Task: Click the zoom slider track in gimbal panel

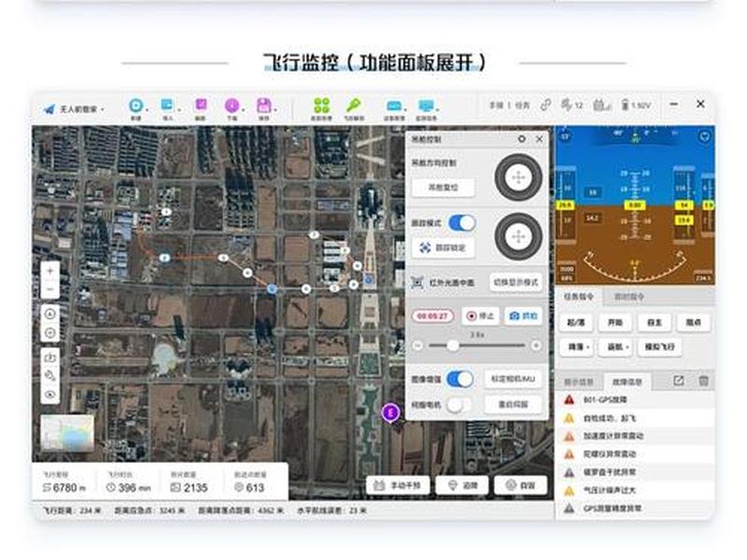Action: click(477, 345)
